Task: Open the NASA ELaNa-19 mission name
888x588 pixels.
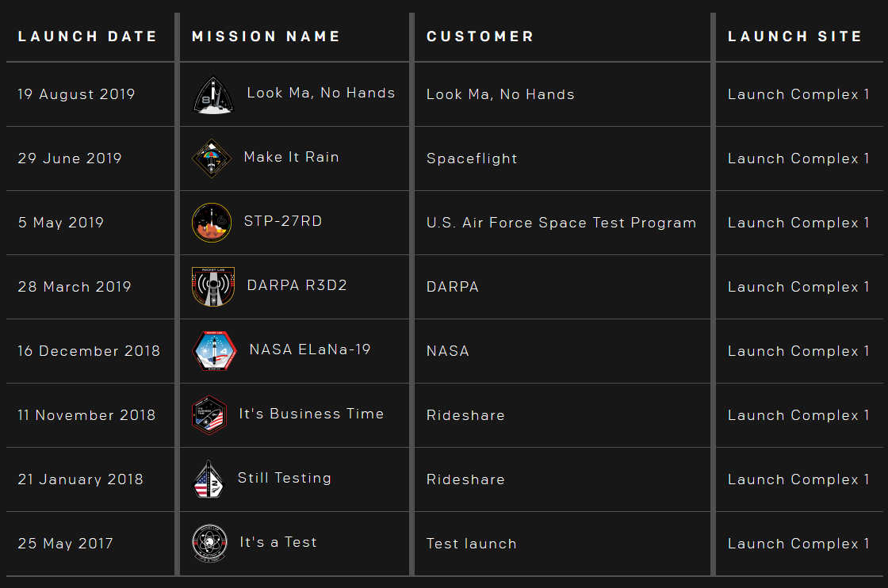Action: point(309,349)
